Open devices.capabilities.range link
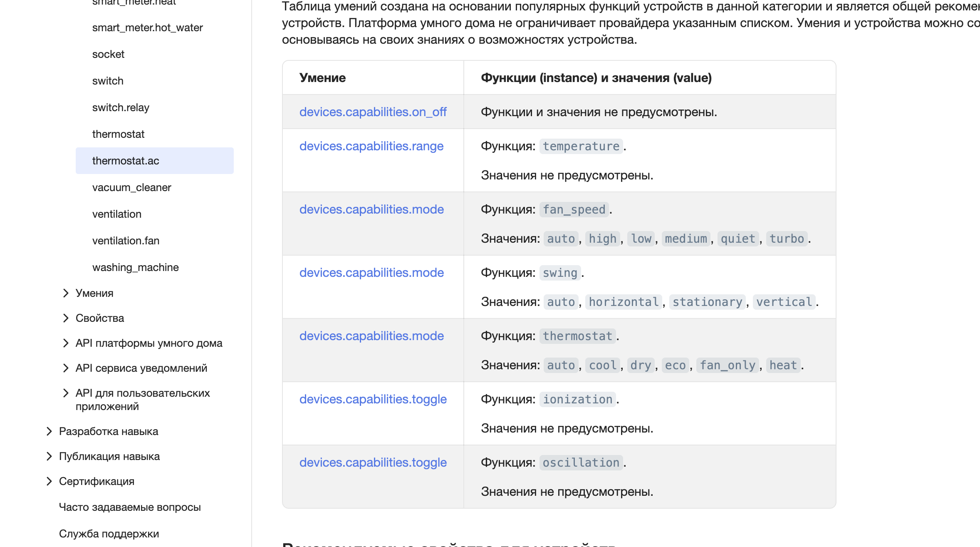Screen dimensions: 980x547 point(371,146)
